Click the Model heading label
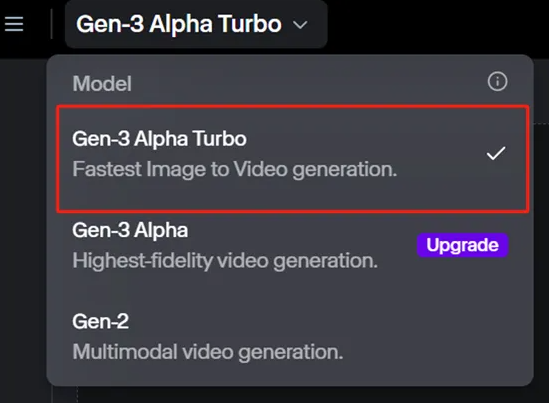Screen dimensions: 549x403 [x=102, y=84]
